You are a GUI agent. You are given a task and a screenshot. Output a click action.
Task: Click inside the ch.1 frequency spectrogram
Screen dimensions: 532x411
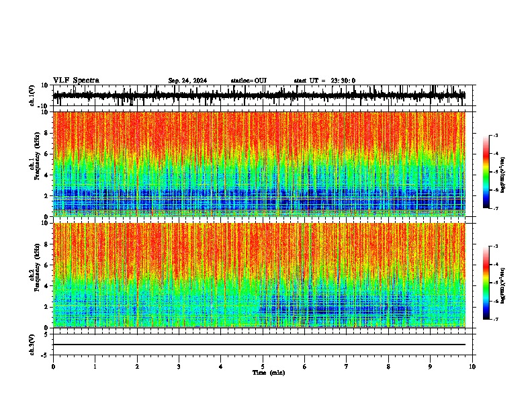click(x=259, y=164)
